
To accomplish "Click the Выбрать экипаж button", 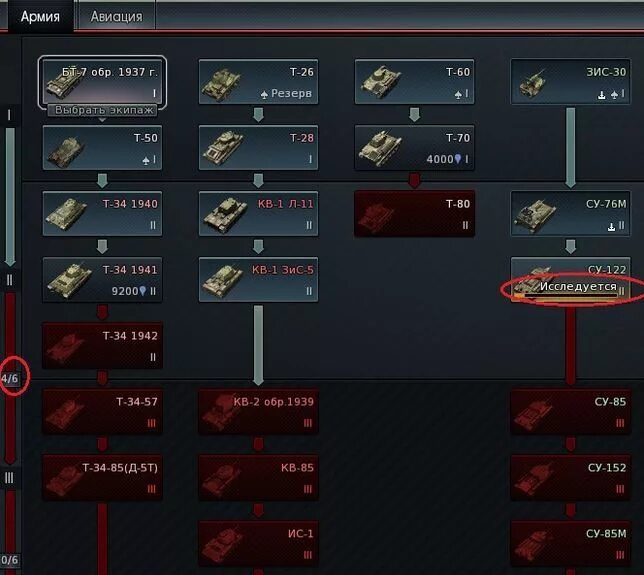I will [103, 110].
